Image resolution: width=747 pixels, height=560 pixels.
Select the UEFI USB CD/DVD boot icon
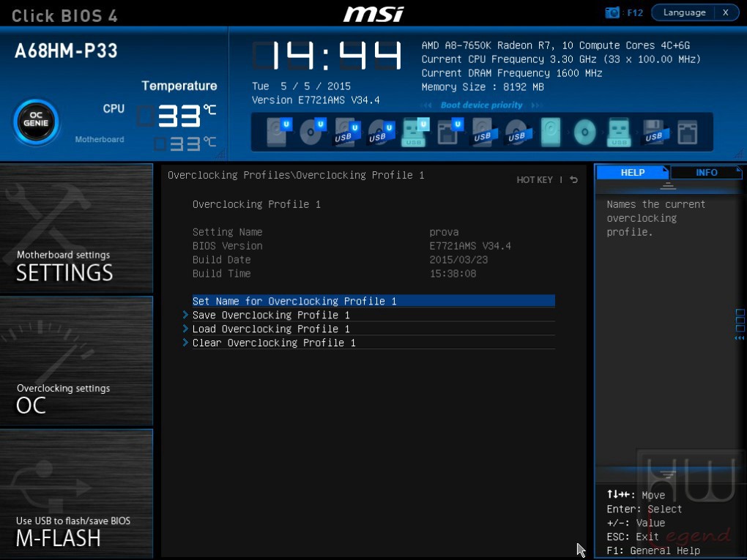381,132
